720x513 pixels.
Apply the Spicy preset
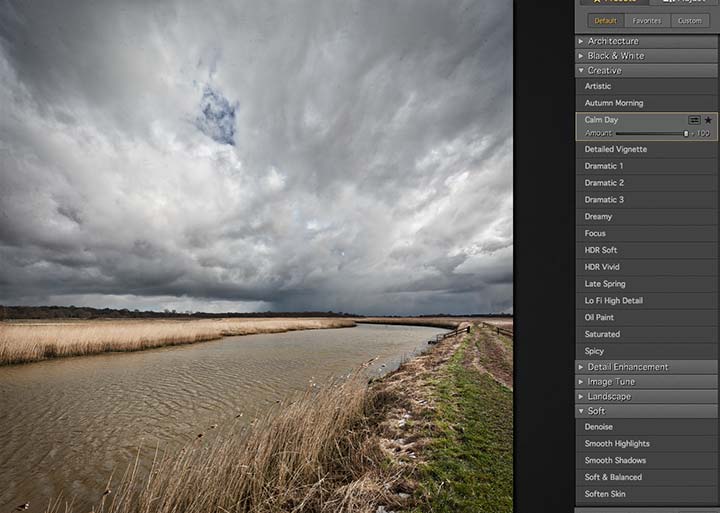646,351
